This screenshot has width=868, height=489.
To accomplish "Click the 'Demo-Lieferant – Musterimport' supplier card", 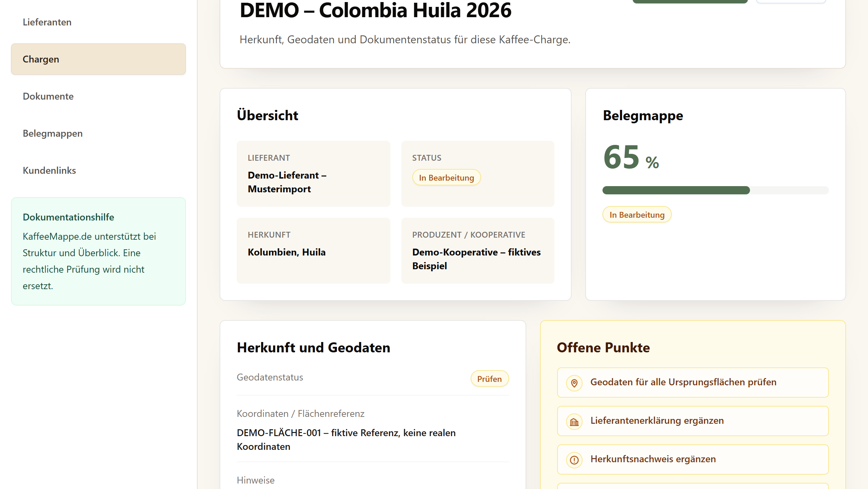I will pos(313,174).
